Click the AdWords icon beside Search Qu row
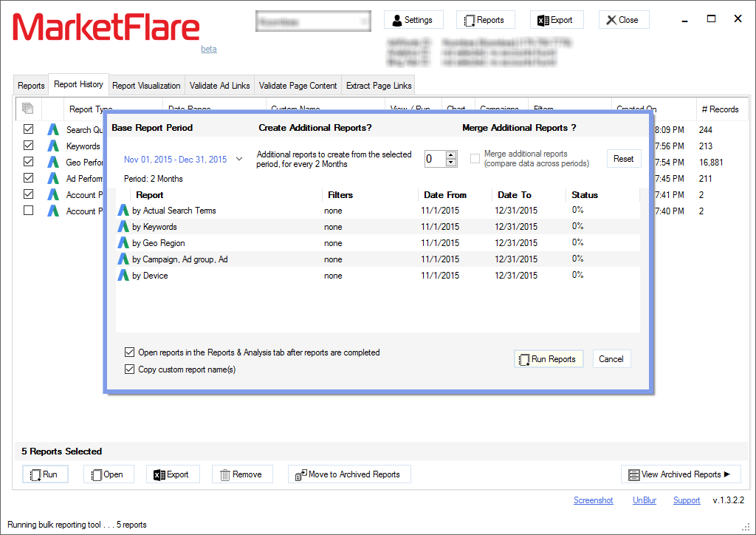 click(x=53, y=129)
